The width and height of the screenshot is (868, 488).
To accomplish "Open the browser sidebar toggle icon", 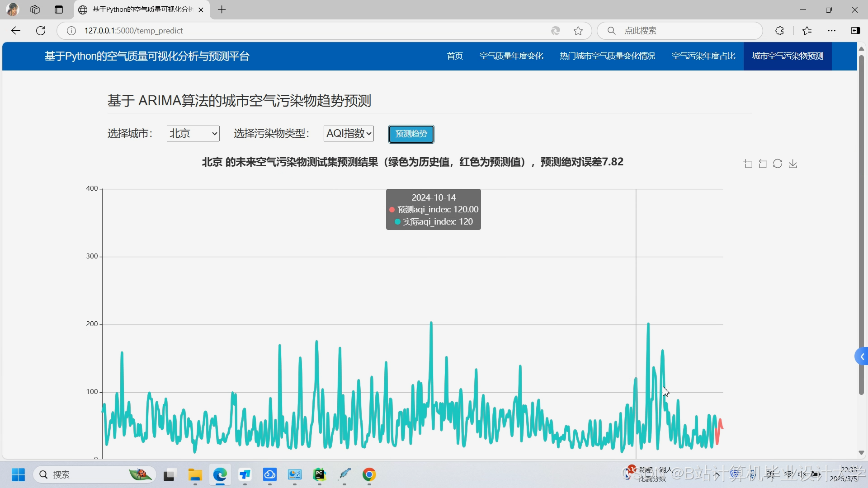I will (855, 31).
